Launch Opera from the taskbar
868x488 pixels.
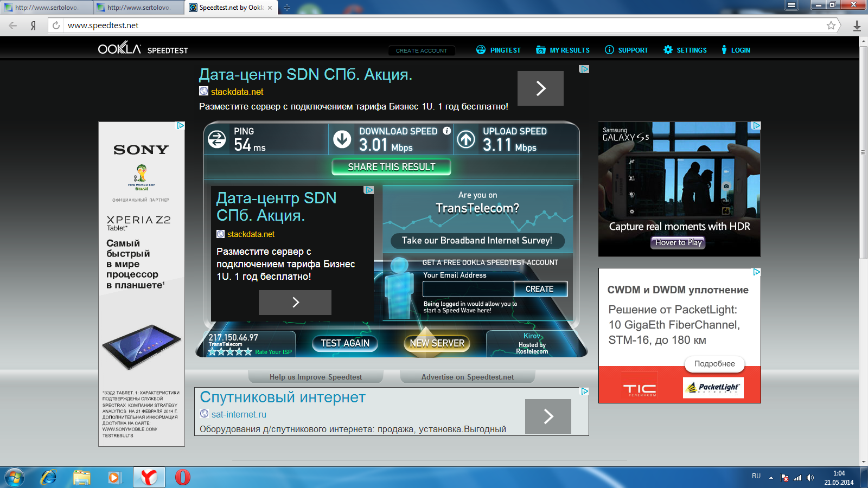(183, 478)
